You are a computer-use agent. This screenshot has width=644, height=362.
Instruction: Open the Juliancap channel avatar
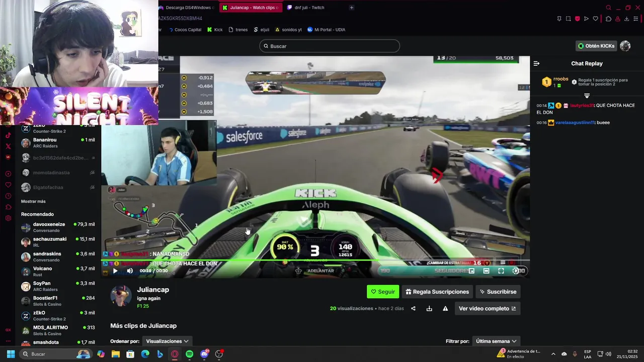121,295
